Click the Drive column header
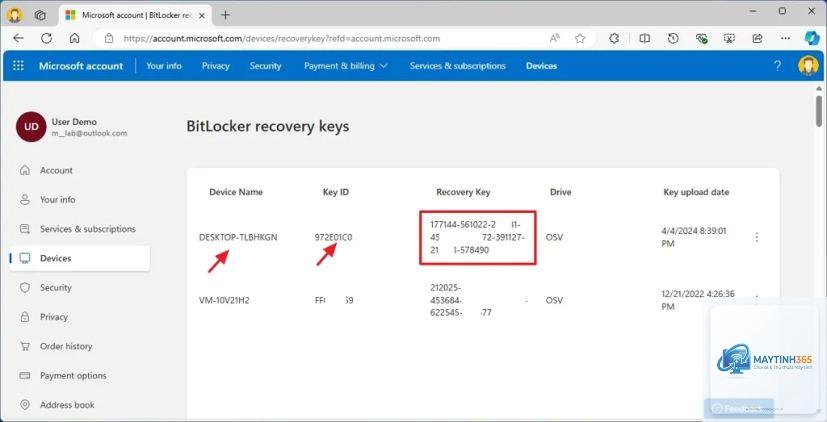Screen dimensions: 827x422 point(561,192)
